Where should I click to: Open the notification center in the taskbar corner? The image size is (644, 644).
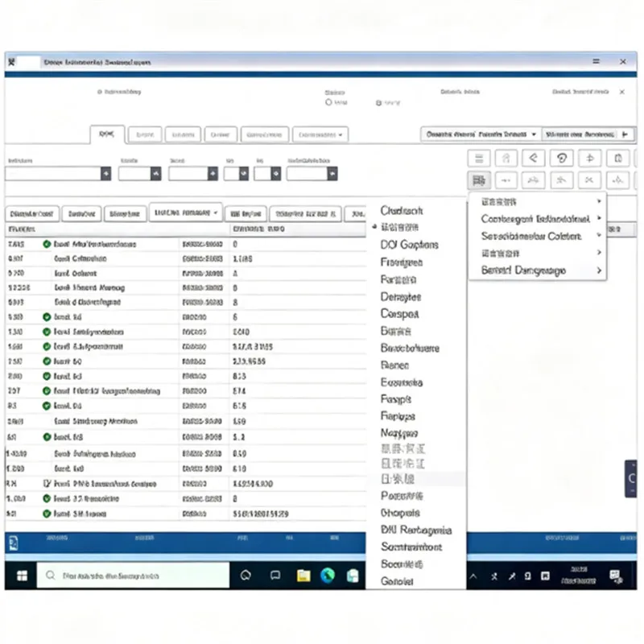(616, 576)
